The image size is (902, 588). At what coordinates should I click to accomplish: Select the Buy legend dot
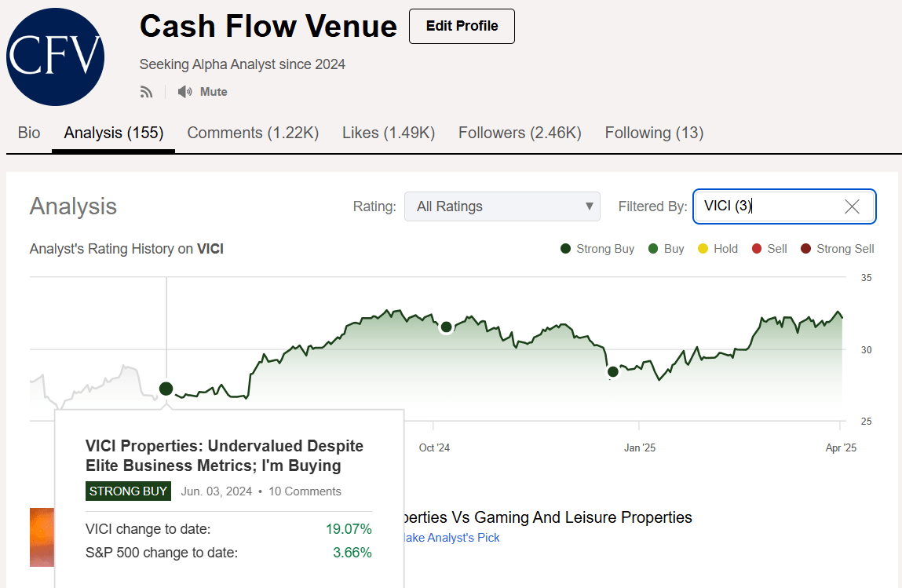[x=652, y=248]
